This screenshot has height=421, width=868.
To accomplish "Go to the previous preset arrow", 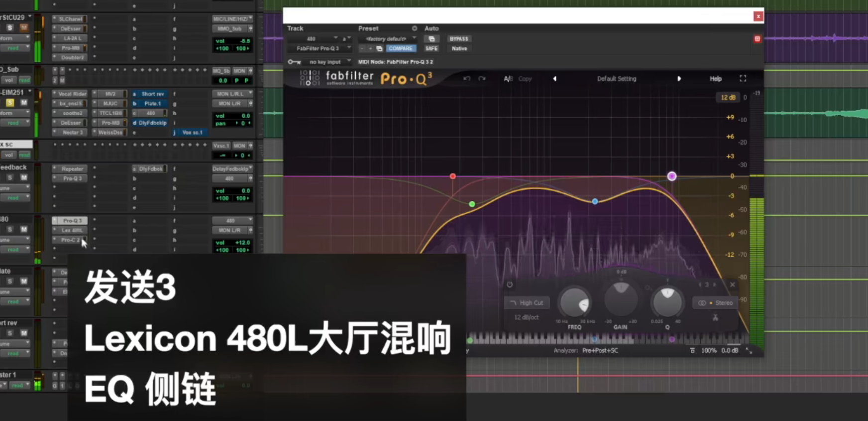I will coord(554,79).
